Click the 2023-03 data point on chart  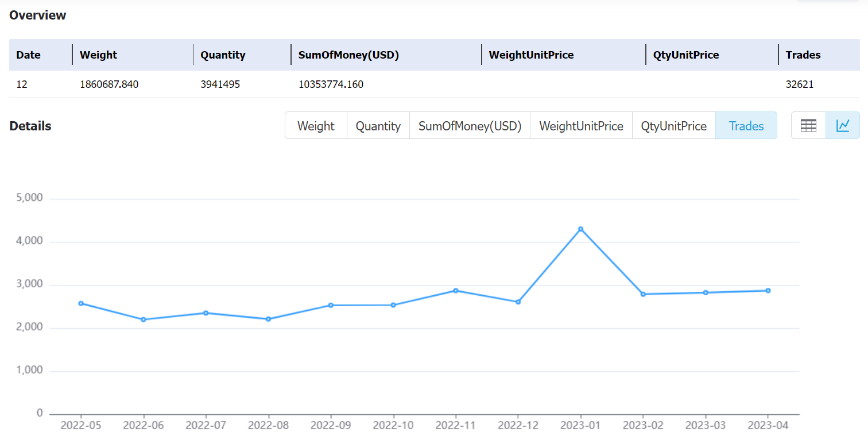pyautogui.click(x=706, y=292)
